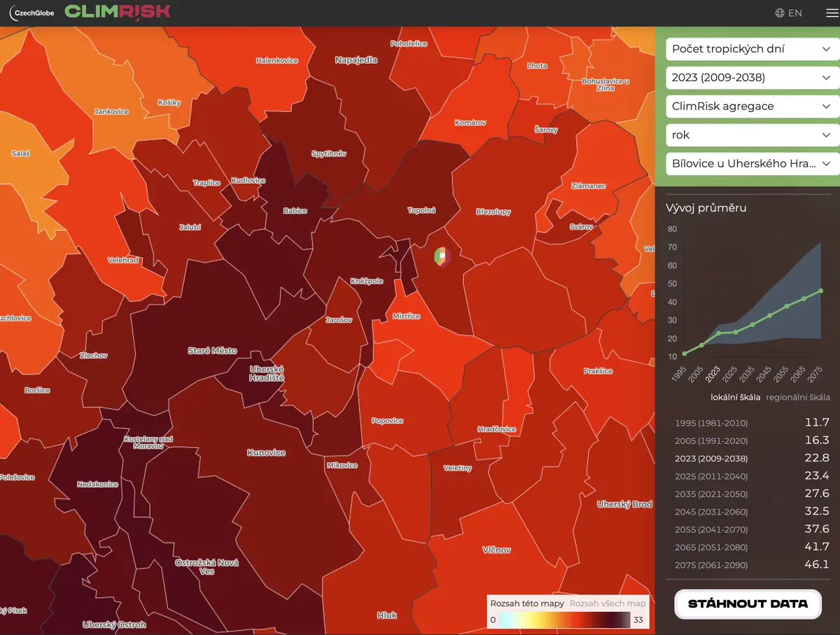Open the hamburger menu icon
The height and width of the screenshot is (635, 840).
click(x=832, y=13)
